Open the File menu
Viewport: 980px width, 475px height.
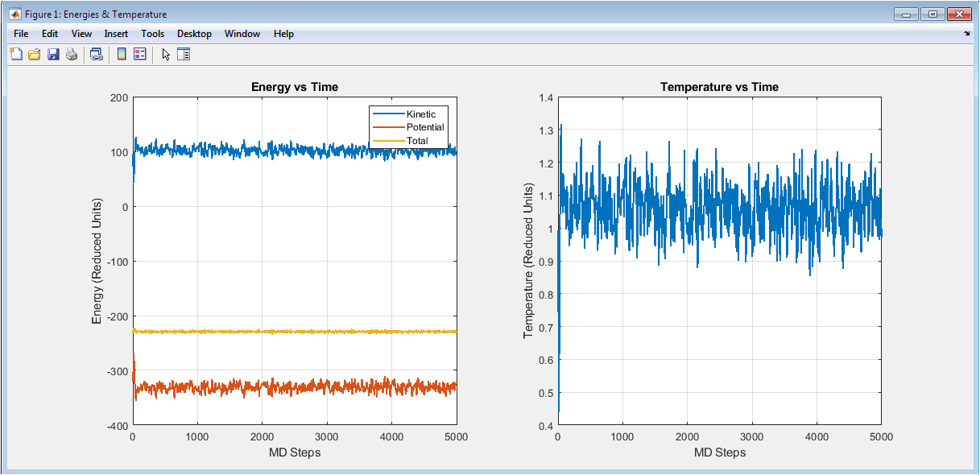[x=21, y=34]
